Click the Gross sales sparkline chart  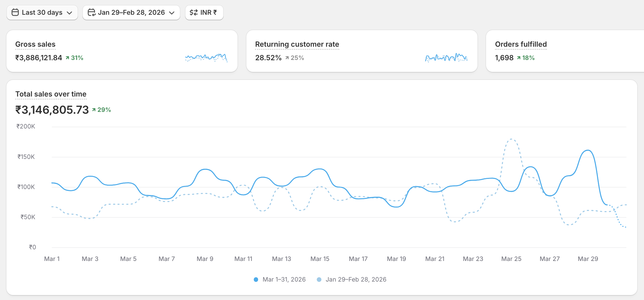(206, 57)
